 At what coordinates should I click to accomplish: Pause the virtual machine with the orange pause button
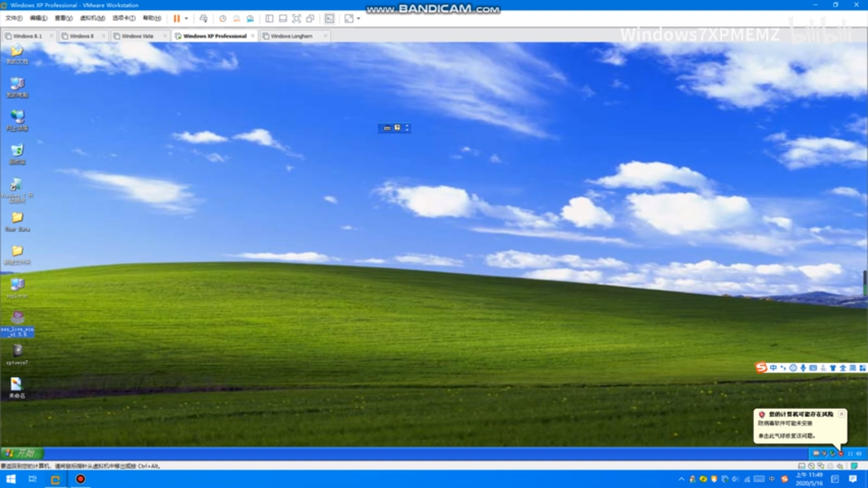[177, 18]
